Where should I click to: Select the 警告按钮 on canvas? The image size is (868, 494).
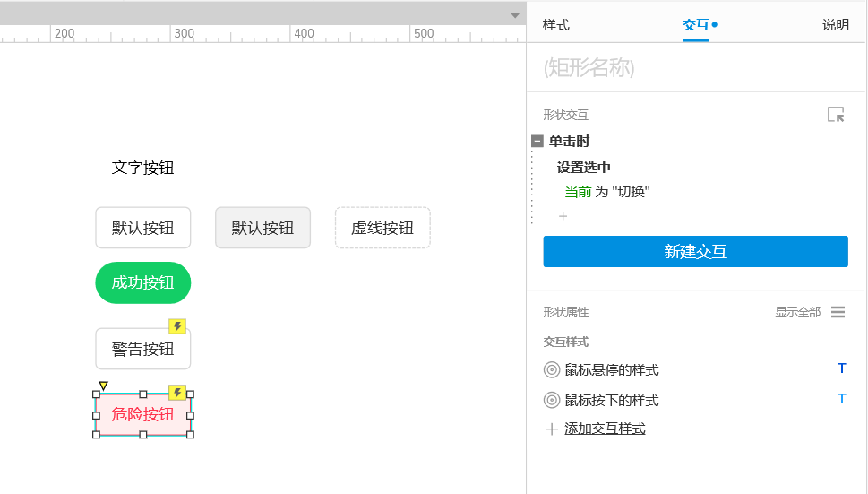[142, 349]
